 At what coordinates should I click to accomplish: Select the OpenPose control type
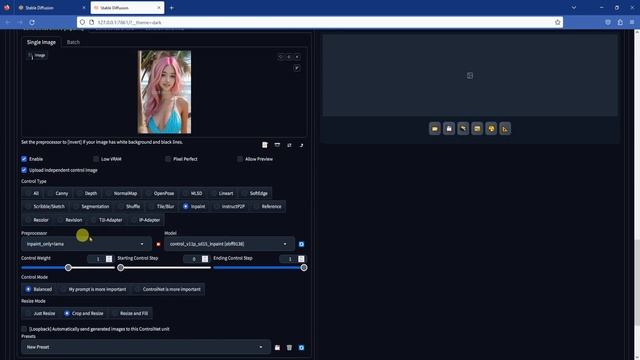(x=160, y=193)
